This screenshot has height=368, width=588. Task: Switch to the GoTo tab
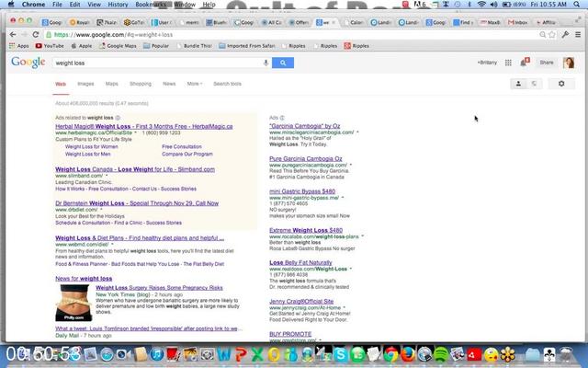click(134, 22)
